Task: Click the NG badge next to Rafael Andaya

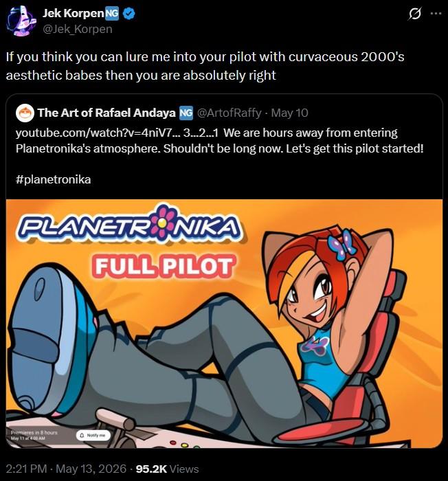Action: click(x=186, y=113)
